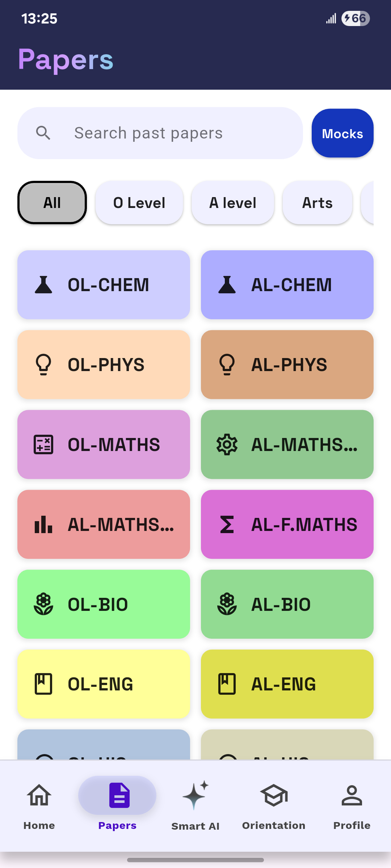Image resolution: width=391 pixels, height=868 pixels.
Task: Tap the magnifier search icon
Action: [x=43, y=133]
